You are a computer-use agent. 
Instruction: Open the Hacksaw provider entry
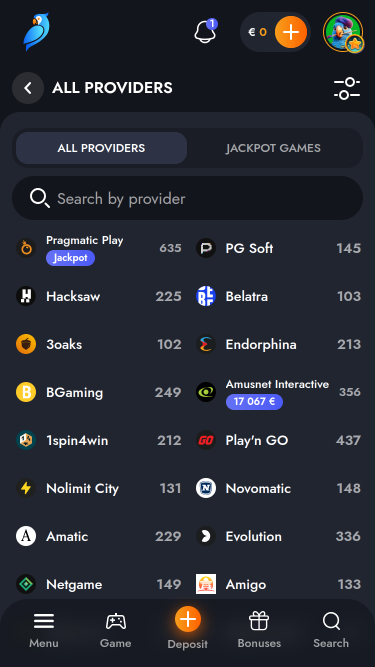point(99,296)
